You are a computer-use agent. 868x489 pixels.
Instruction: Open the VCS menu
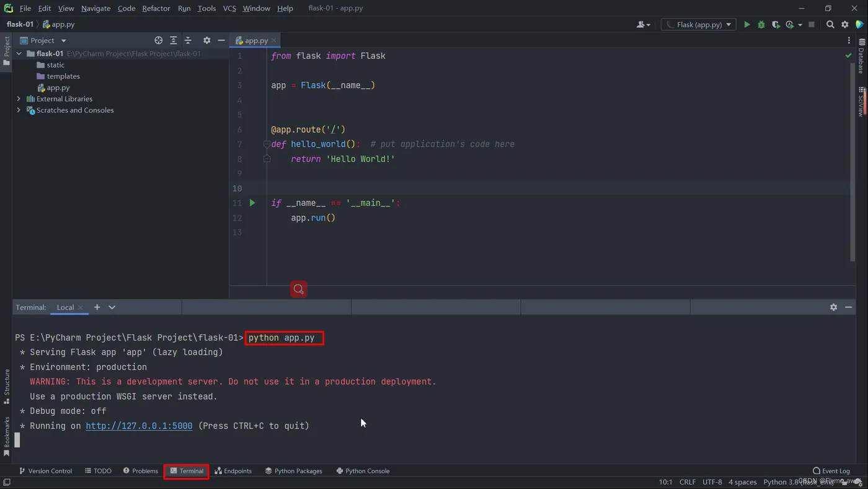[229, 8]
